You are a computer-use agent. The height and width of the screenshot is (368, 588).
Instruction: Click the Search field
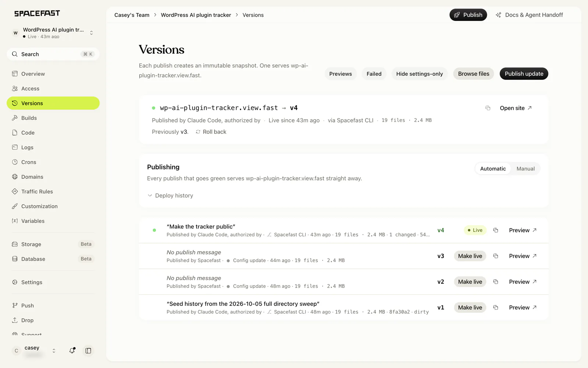pyautogui.click(x=53, y=54)
